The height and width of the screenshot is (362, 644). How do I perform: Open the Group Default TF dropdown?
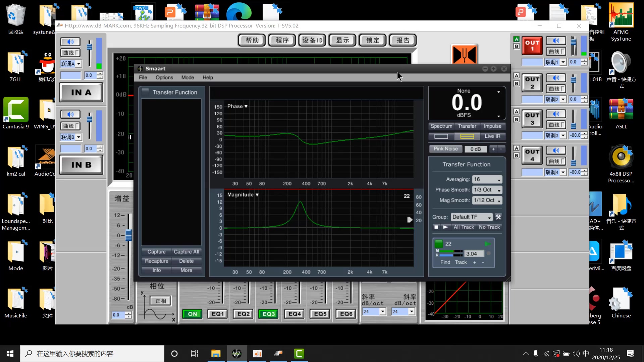pyautogui.click(x=471, y=217)
